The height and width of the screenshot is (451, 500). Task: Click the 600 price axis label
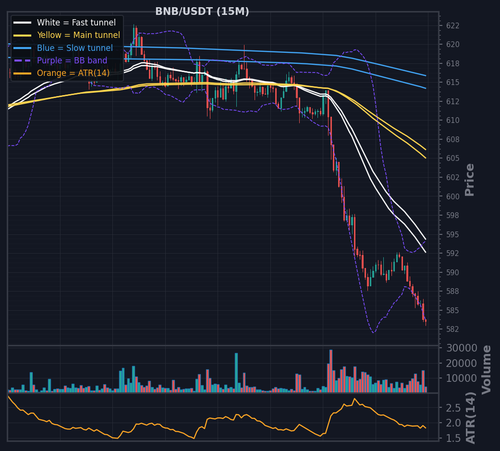453,196
